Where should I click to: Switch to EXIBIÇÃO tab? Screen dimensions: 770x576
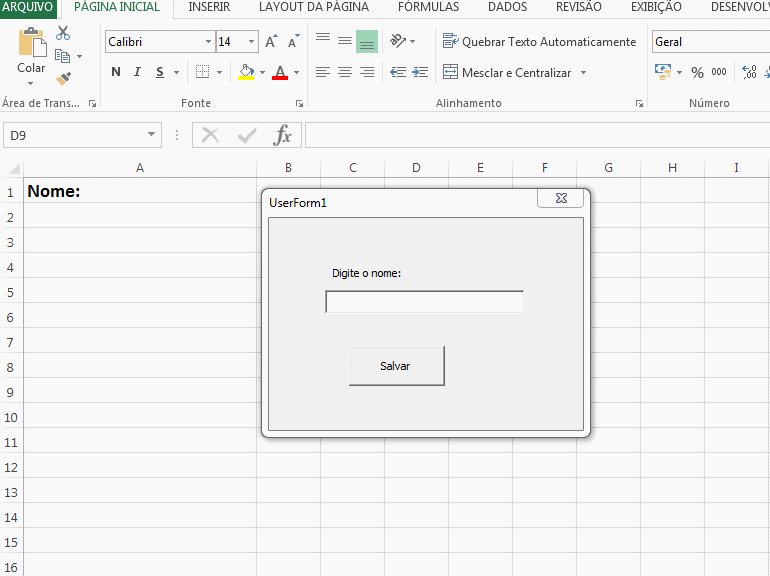[x=656, y=7]
